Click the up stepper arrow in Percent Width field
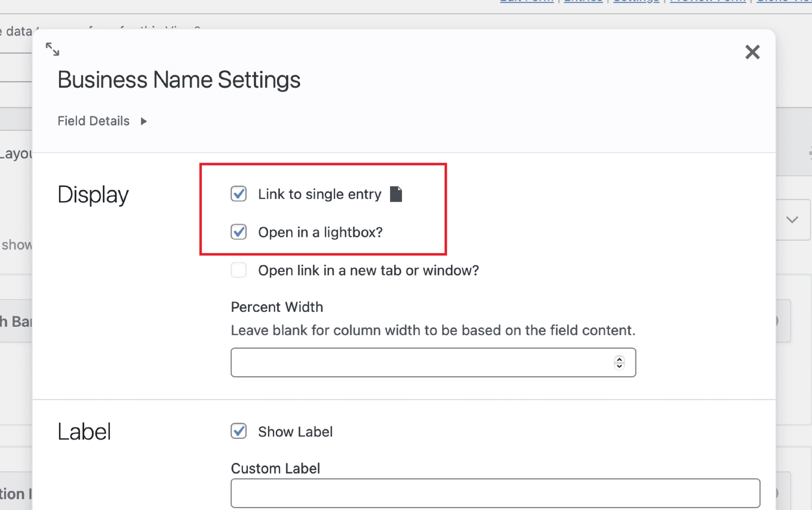This screenshot has height=510, width=812. (620, 359)
